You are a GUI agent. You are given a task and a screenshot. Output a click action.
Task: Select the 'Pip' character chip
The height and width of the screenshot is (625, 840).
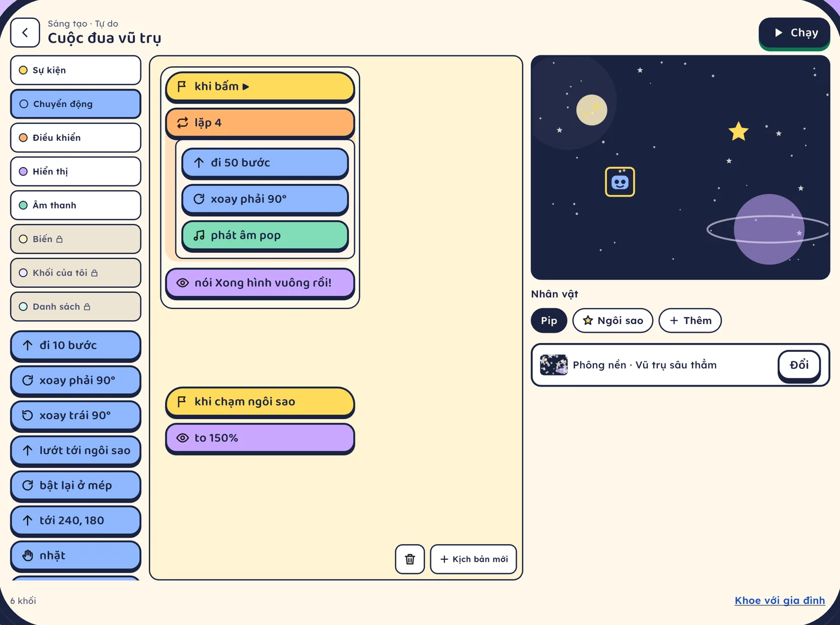pos(549,320)
